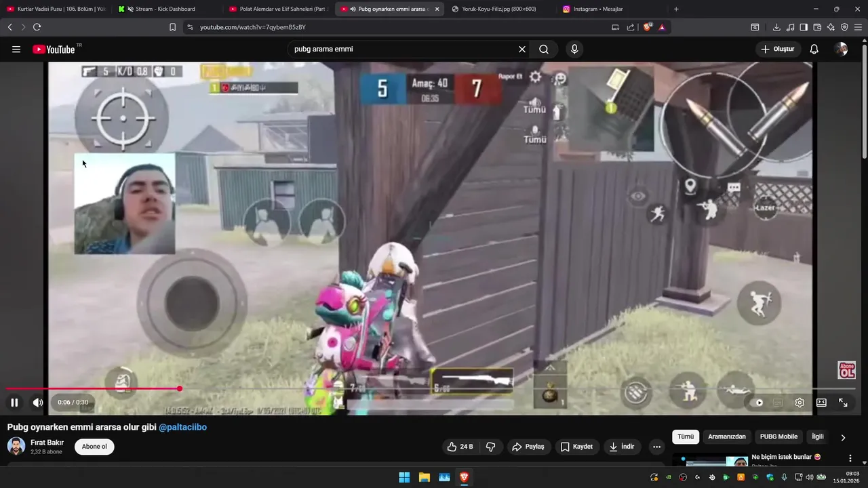Switch to Polat Alemdar ve Elif Sahneleri tab
Screen dimensions: 868x488
278,9
